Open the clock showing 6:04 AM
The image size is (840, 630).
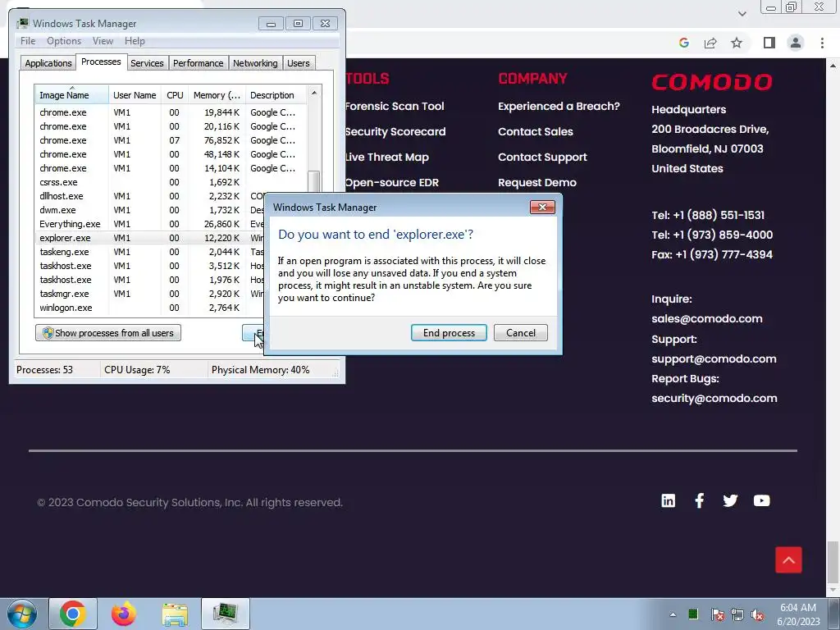click(798, 614)
